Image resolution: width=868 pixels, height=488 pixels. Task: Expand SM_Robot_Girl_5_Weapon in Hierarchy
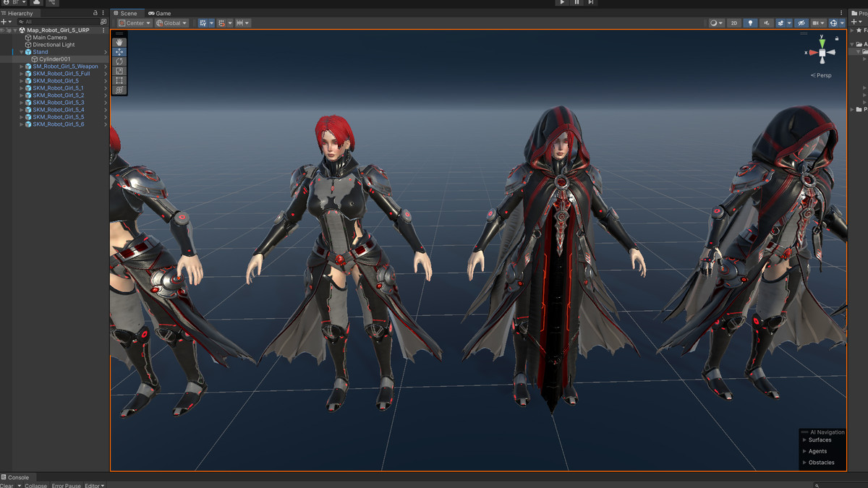(22, 67)
